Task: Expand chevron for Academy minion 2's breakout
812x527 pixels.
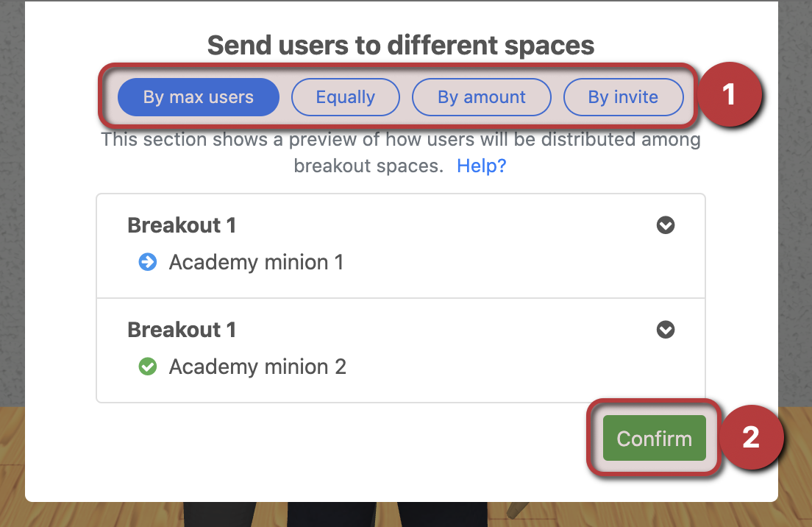Action: 666,330
